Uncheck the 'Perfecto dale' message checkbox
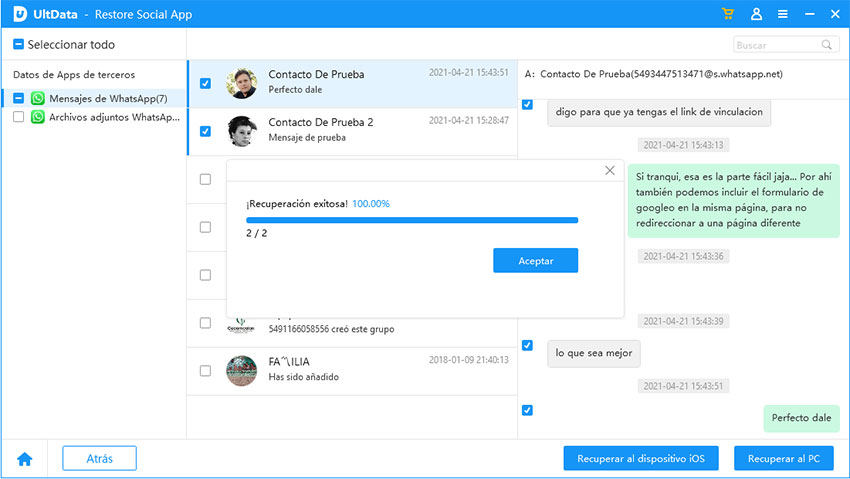 pyautogui.click(x=527, y=410)
